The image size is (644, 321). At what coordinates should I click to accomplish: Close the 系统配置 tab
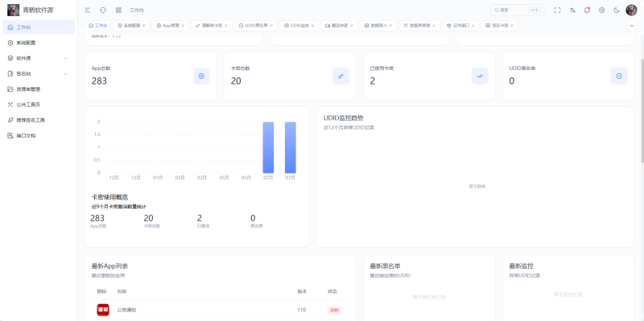[x=144, y=26]
